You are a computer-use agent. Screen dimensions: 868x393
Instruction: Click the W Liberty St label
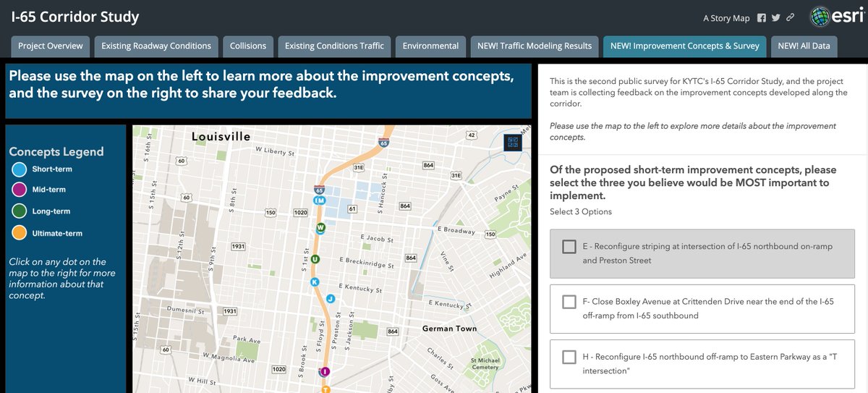pyautogui.click(x=276, y=151)
